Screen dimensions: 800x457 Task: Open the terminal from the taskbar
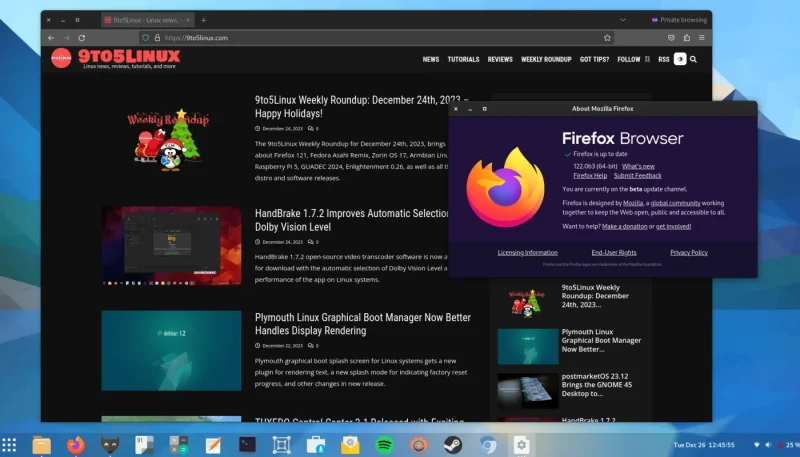247,444
